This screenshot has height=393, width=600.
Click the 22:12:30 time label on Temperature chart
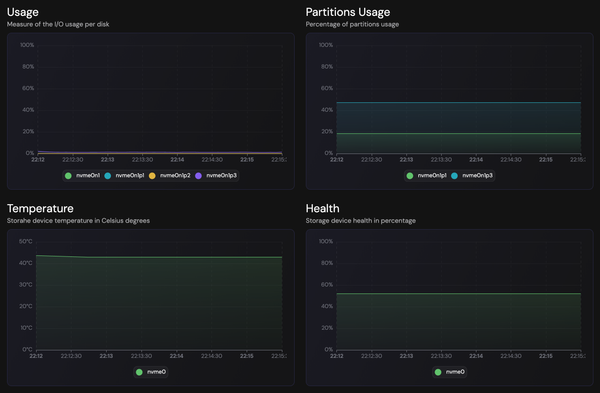71,356
